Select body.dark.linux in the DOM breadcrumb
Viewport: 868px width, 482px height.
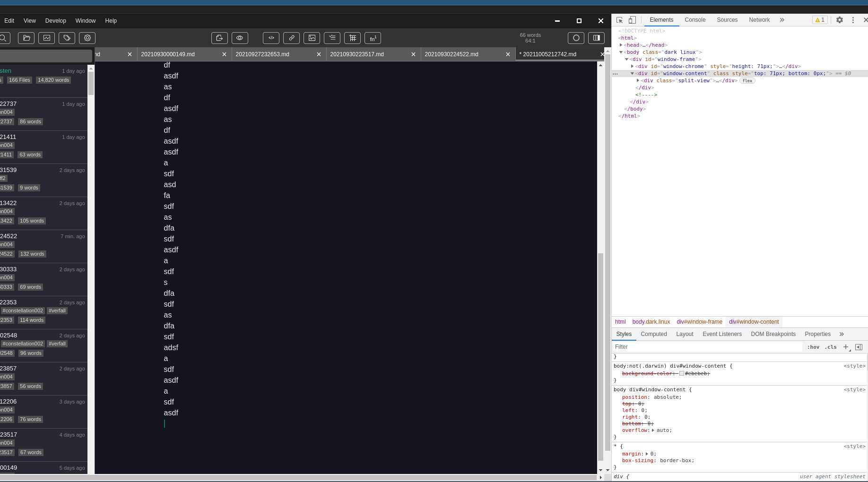(x=651, y=322)
